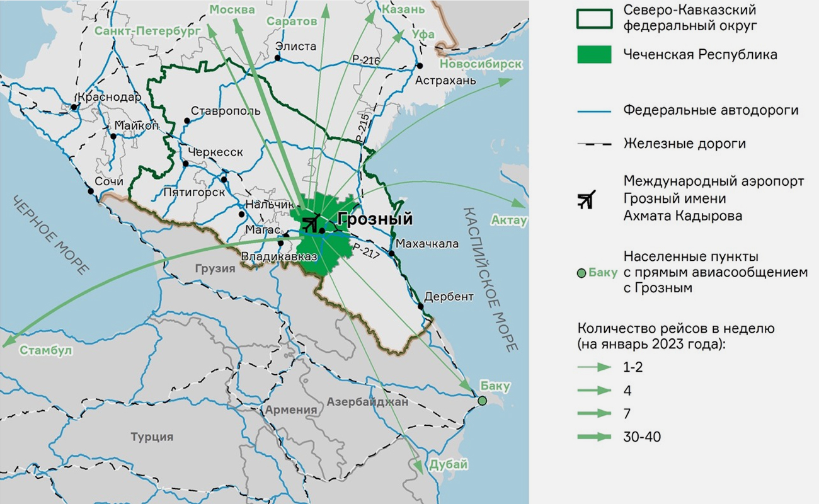Click the airplane icon in the legend
The width and height of the screenshot is (819, 504).
(587, 200)
